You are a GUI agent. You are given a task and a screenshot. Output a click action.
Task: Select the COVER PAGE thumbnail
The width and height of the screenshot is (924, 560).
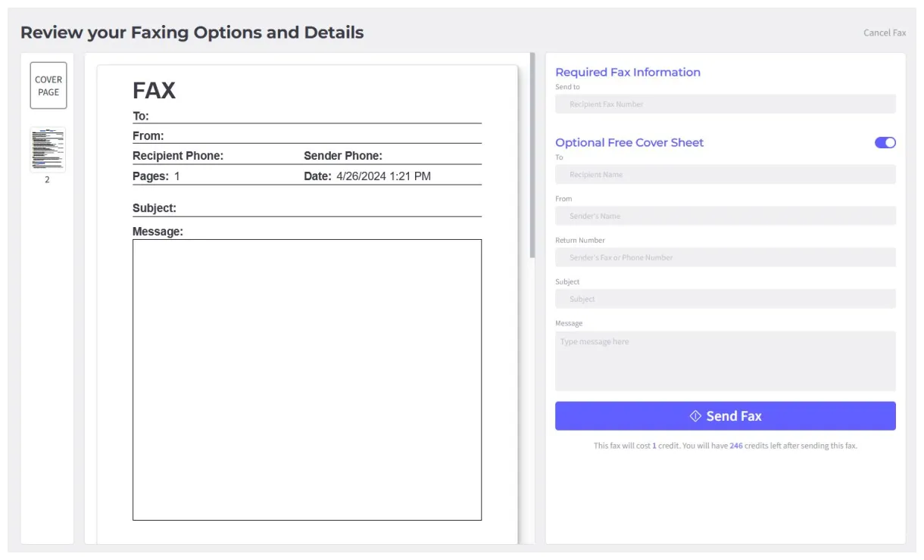[48, 84]
